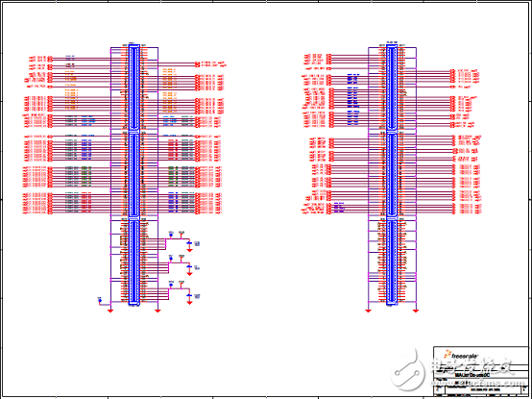Click the ground arrow under right connector's right rail
This screenshot has height=399, width=532.
point(416,311)
